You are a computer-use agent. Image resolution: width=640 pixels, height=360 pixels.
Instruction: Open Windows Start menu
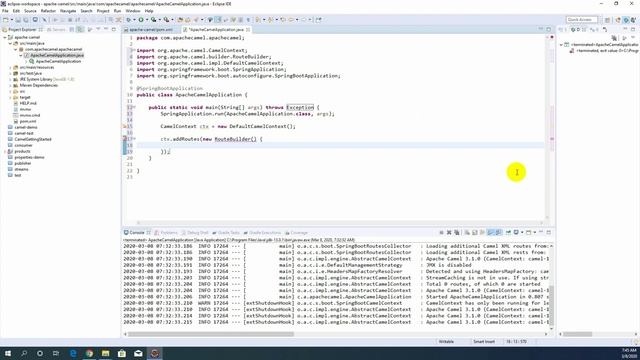8,353
